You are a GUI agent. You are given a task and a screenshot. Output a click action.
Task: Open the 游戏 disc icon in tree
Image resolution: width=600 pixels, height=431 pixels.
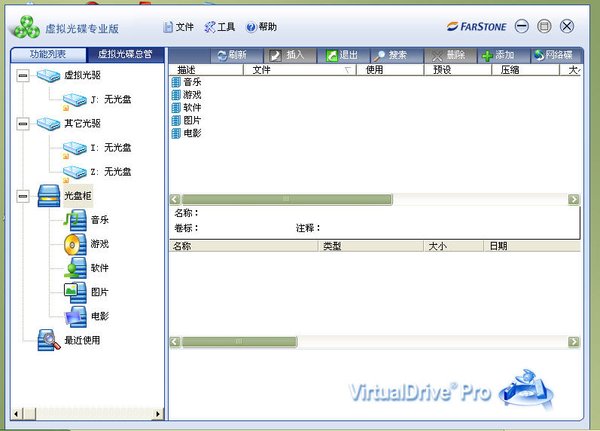(x=75, y=244)
